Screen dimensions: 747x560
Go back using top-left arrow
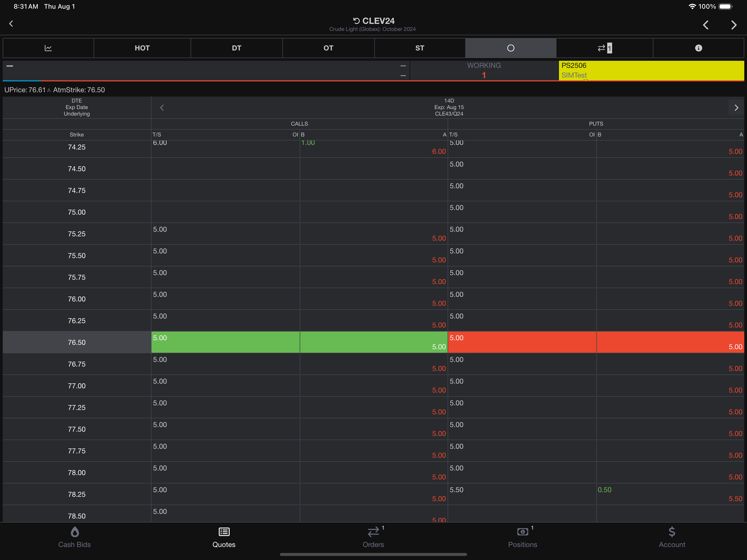11,24
